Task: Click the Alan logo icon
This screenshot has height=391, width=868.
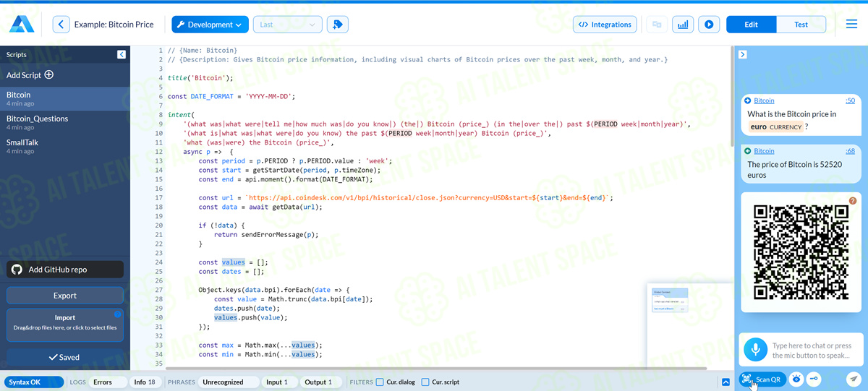Action: [x=22, y=25]
